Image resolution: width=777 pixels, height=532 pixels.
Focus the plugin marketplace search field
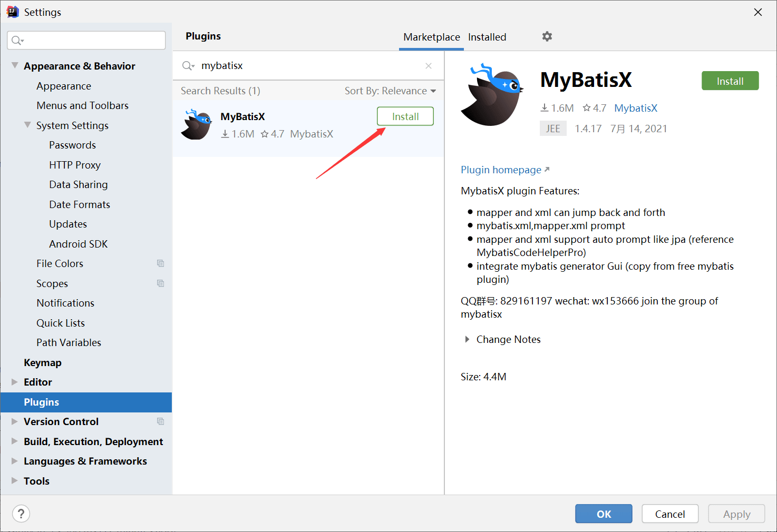point(308,66)
